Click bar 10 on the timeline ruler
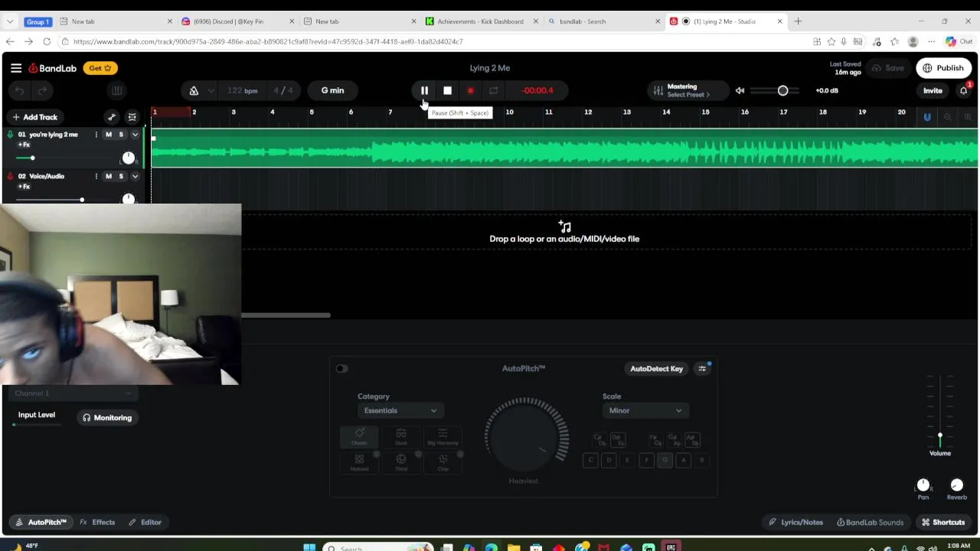The image size is (980, 551). [509, 112]
